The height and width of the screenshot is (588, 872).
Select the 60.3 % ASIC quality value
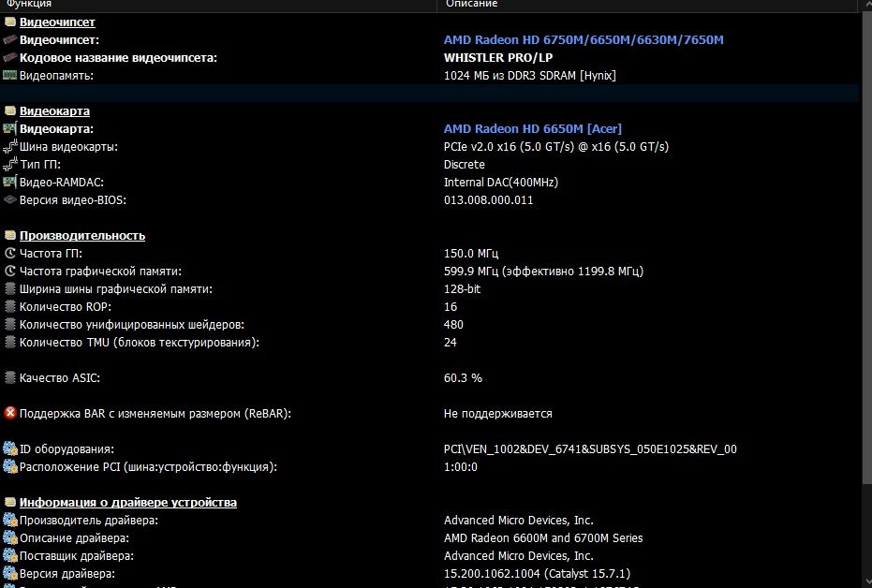click(463, 378)
